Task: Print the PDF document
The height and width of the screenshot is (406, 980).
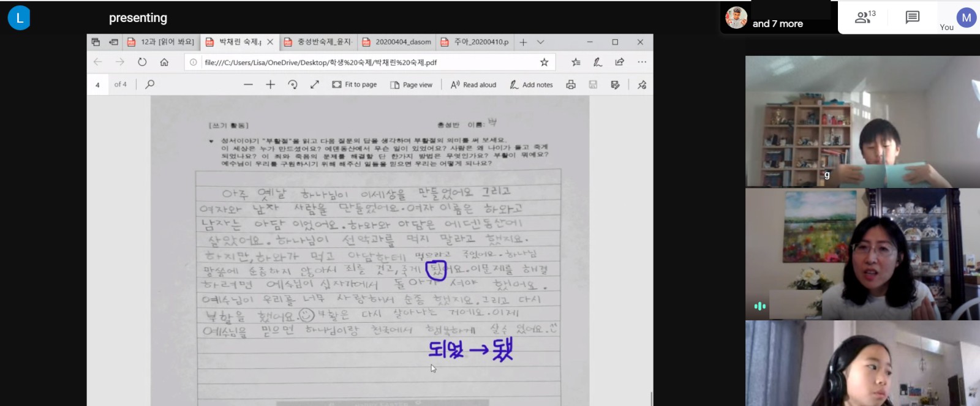Action: (x=571, y=85)
